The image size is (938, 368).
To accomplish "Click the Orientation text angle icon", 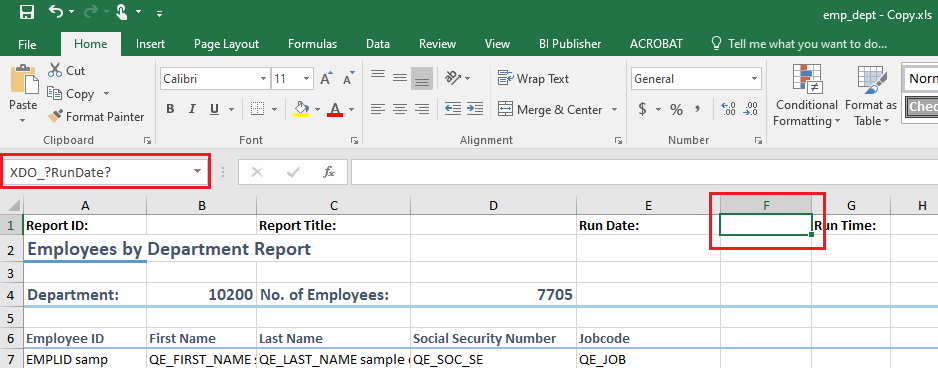I will click(x=452, y=78).
